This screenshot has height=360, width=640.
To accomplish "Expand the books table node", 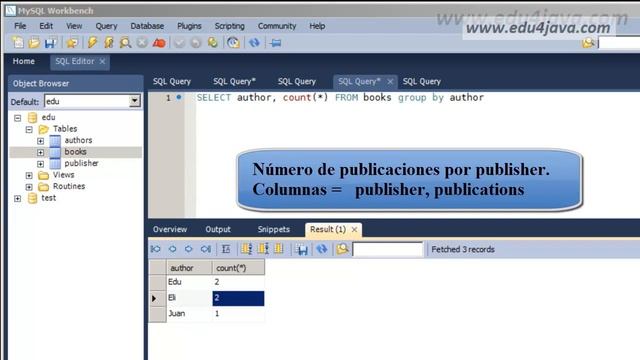I will (40, 152).
